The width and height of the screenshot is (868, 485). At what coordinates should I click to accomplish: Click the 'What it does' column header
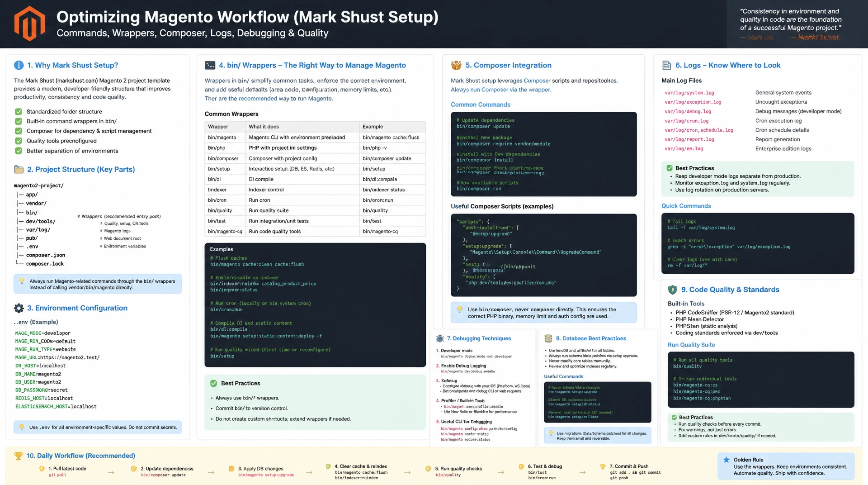pos(302,127)
